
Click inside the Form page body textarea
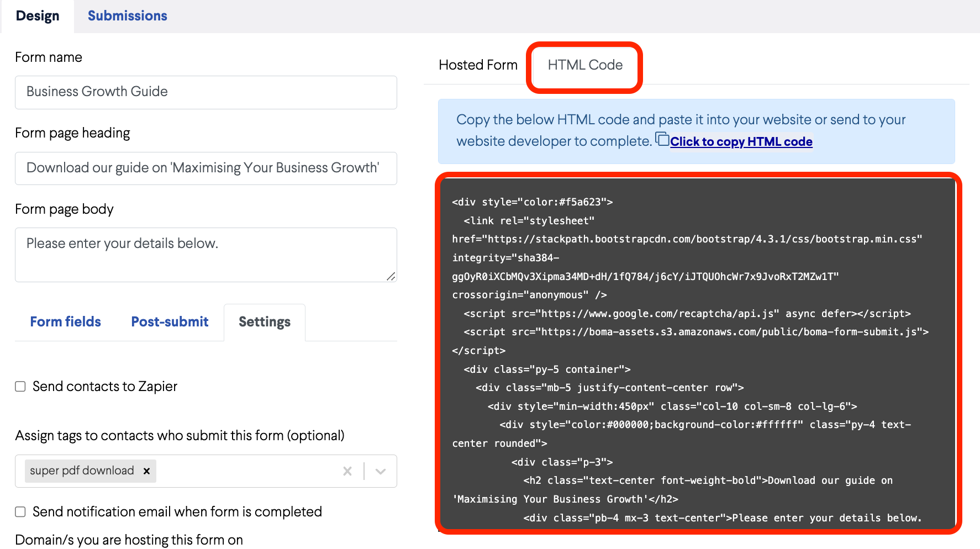(206, 255)
